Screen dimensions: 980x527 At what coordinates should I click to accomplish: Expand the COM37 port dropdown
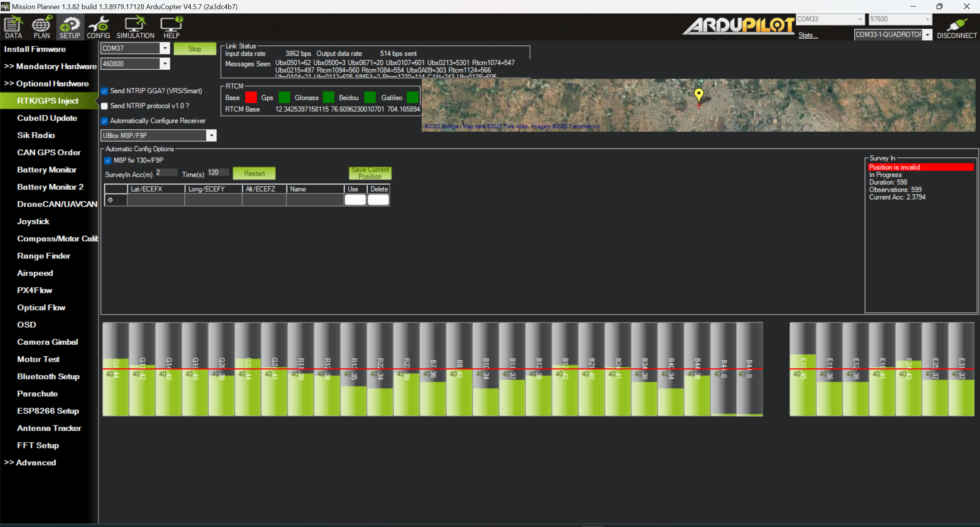(165, 48)
